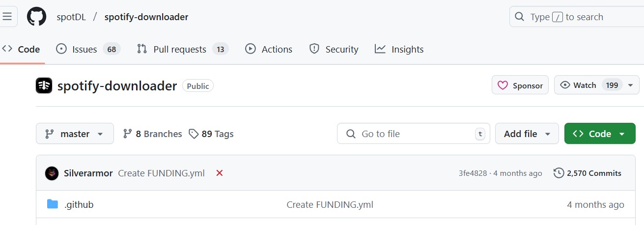
Task: Open commit hash 3fe4828
Action: pos(473,173)
